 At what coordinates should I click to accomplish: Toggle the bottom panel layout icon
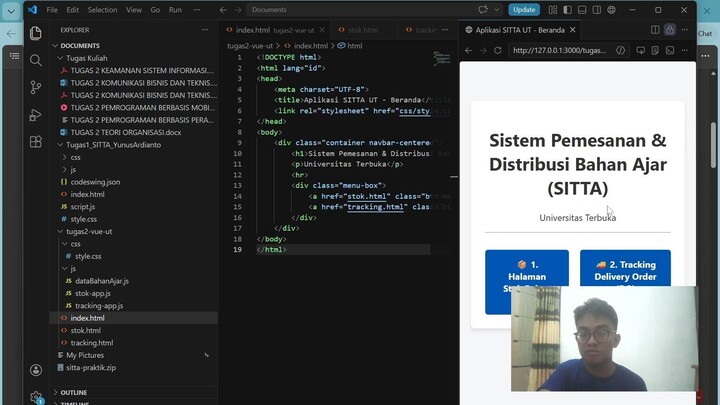(x=582, y=10)
